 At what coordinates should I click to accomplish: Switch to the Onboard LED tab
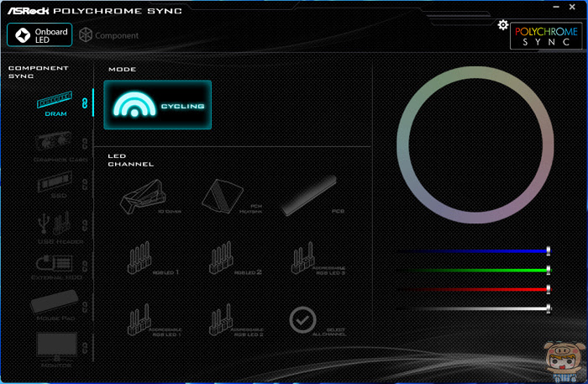point(39,35)
